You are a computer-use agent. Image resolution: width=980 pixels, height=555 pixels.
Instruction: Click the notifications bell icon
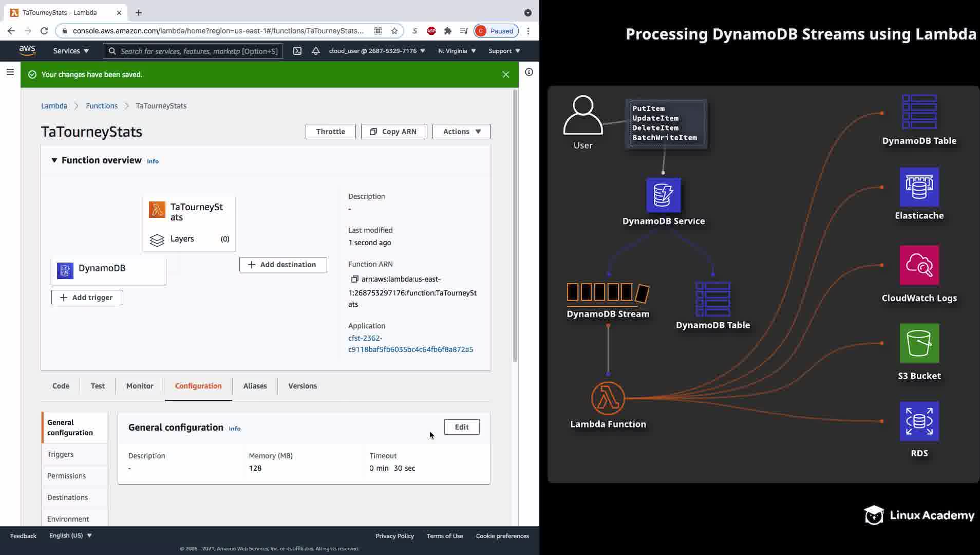coord(316,51)
